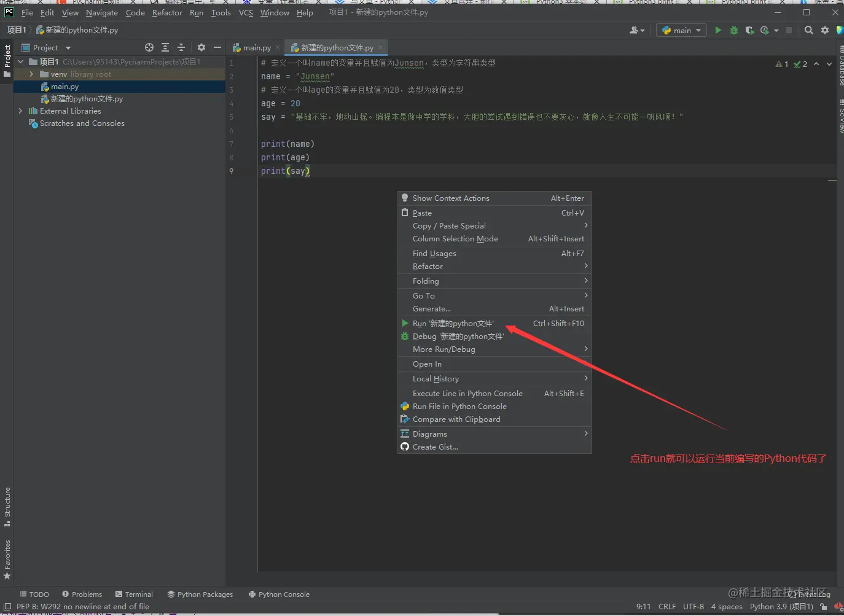
Task: Collapse all icon in Project panel header
Action: (x=181, y=47)
